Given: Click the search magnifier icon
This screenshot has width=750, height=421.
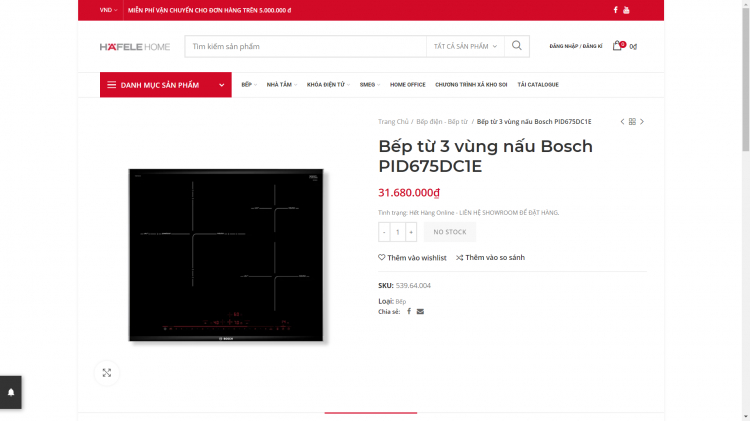Looking at the screenshot, I should [517, 46].
